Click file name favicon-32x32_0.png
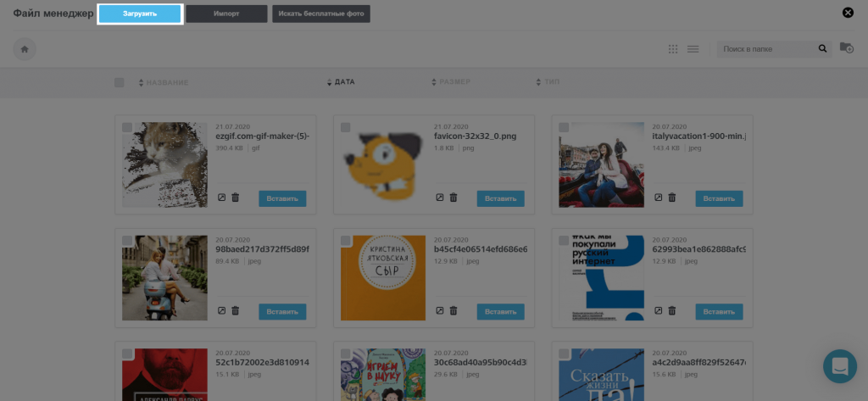The height and width of the screenshot is (401, 868). 475,136
